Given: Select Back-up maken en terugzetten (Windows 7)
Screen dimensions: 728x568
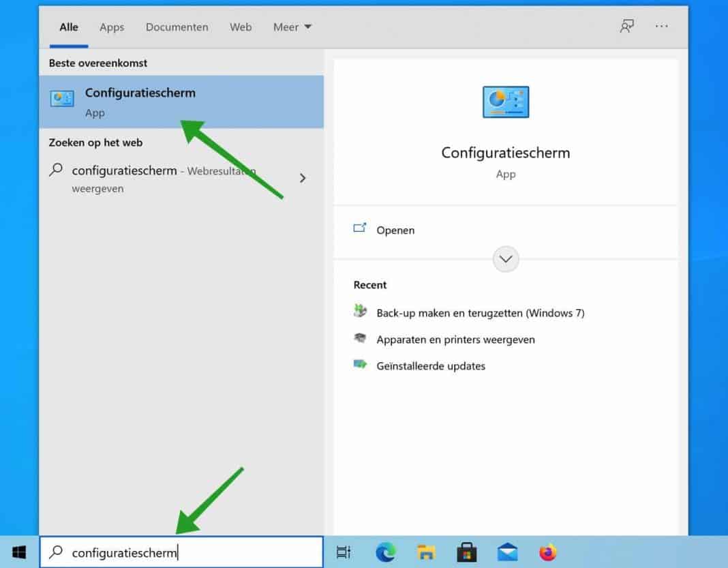Looking at the screenshot, I should click(480, 312).
